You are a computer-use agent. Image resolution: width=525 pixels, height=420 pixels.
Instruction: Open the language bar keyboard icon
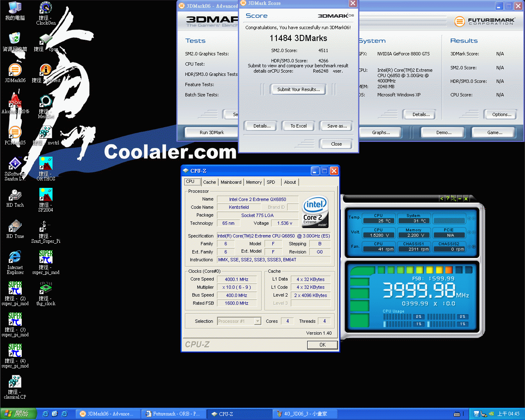point(457,414)
